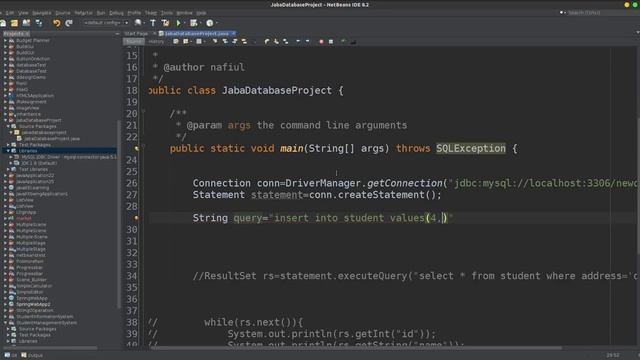The image size is (640, 360).
Task: Start macro recording red icon
Action: (x=321, y=41)
